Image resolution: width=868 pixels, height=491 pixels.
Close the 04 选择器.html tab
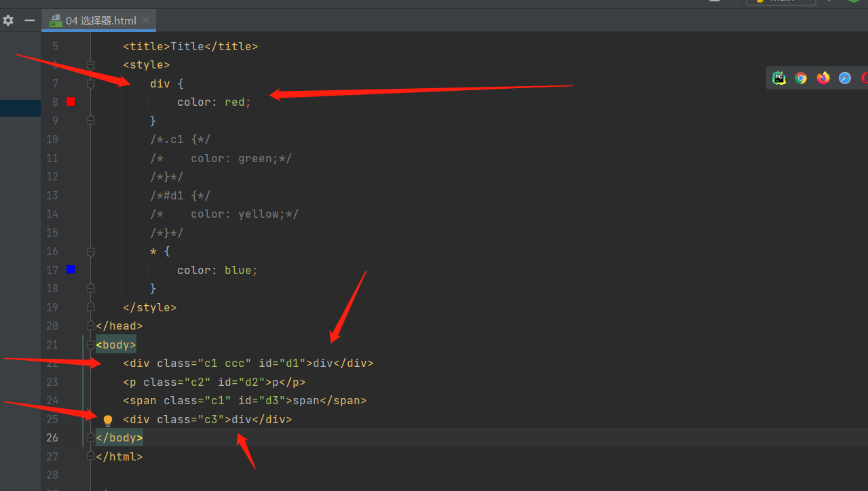pyautogui.click(x=146, y=20)
